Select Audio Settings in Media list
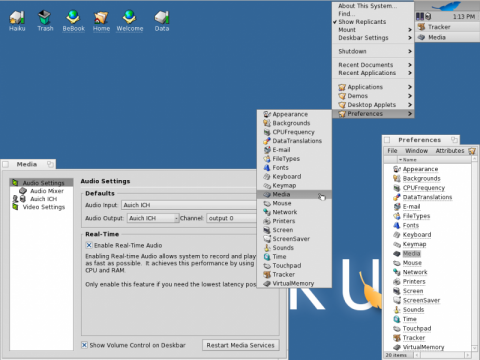Viewport: 480px width, 360px height. tap(41, 183)
